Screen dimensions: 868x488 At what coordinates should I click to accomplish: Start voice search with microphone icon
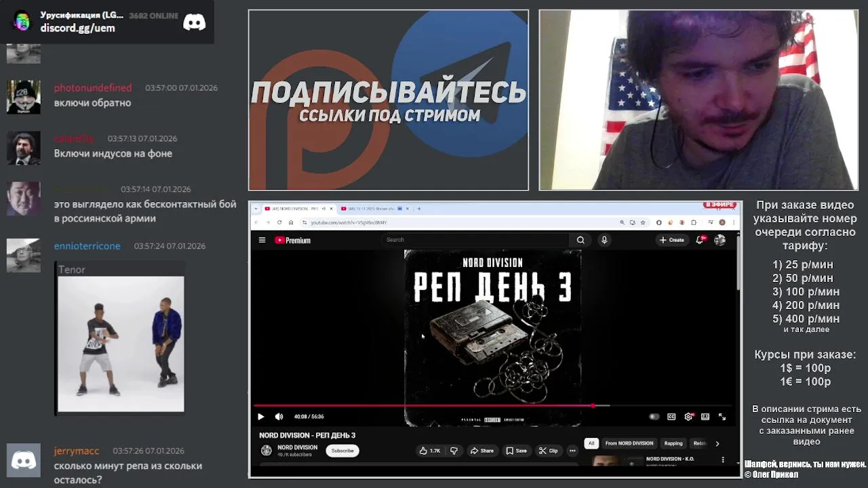coord(604,240)
